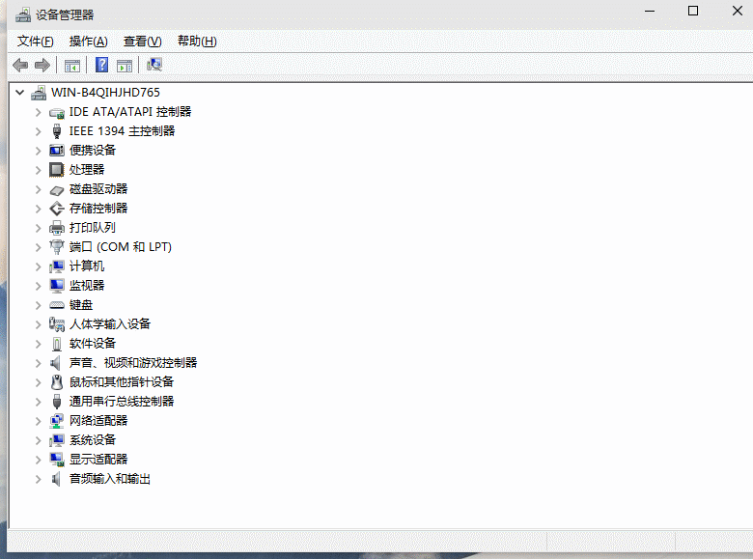Click the show/hide action pane icon
Screen dimensions: 753x560
click(x=125, y=66)
